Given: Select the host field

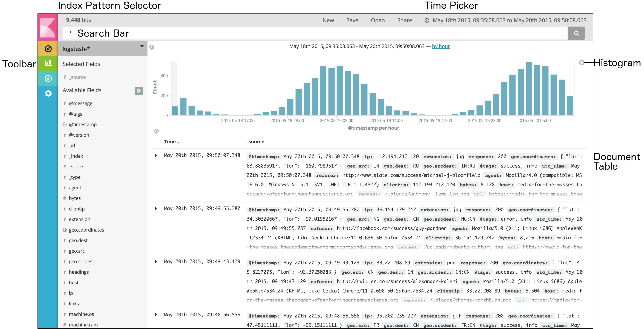Looking at the screenshot, I should tap(73, 283).
